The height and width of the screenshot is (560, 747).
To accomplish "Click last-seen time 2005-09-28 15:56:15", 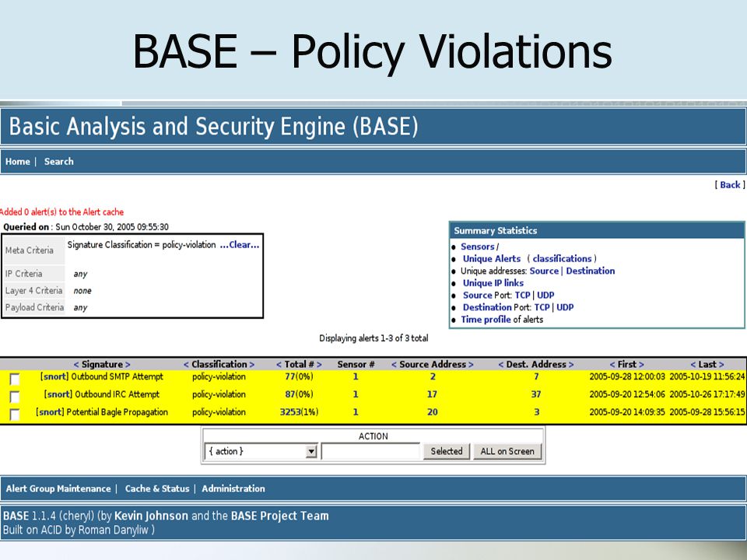I will 707,412.
